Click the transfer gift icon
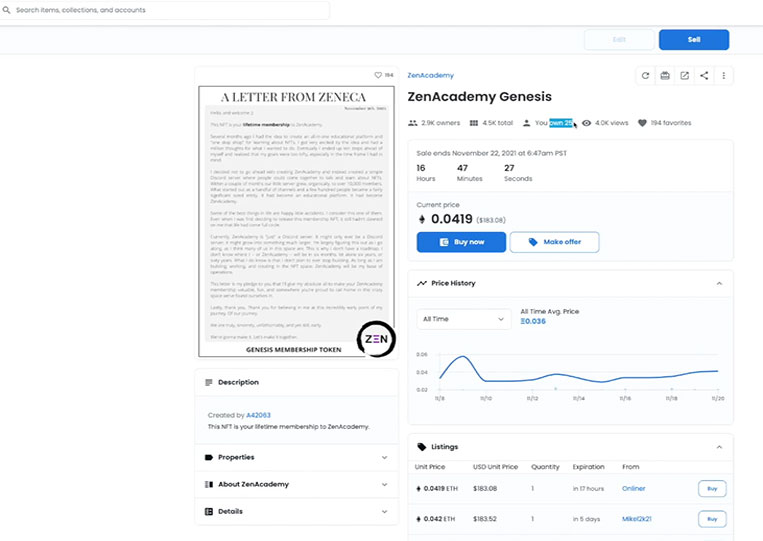The width and height of the screenshot is (763, 541). tap(665, 75)
